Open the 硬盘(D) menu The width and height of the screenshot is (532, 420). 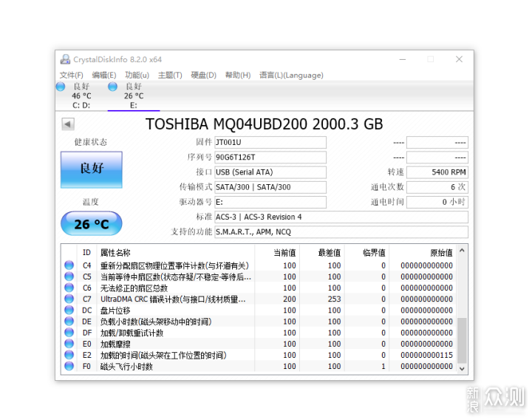pyautogui.click(x=204, y=75)
